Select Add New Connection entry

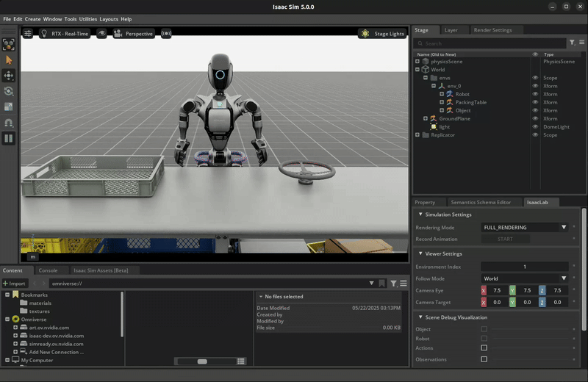[57, 352]
